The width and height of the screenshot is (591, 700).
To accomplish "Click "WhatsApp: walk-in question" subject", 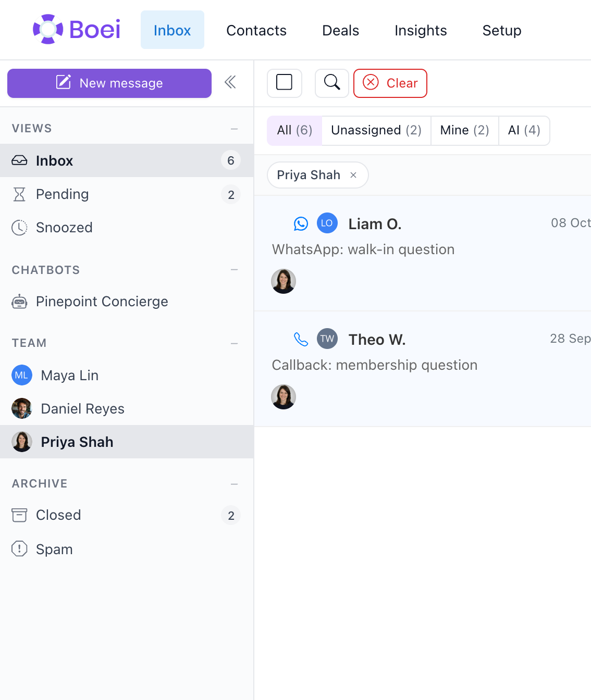I will [363, 249].
